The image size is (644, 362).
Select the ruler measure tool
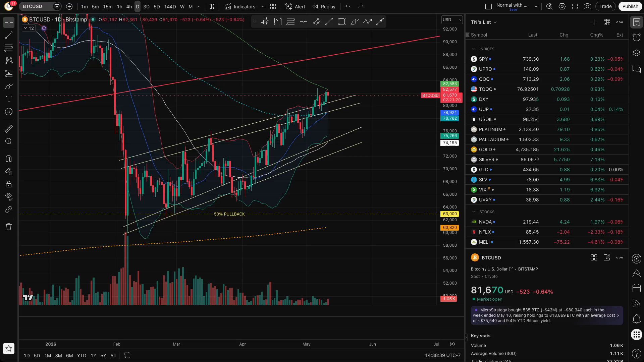(9, 128)
